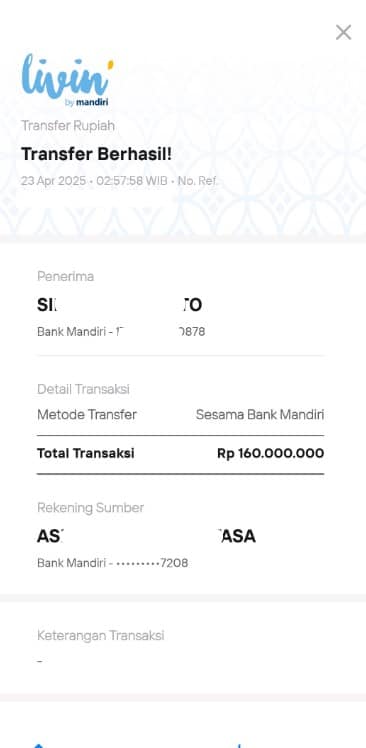Tap the Total Transaksi label
This screenshot has height=748, width=366.
pyautogui.click(x=85, y=453)
